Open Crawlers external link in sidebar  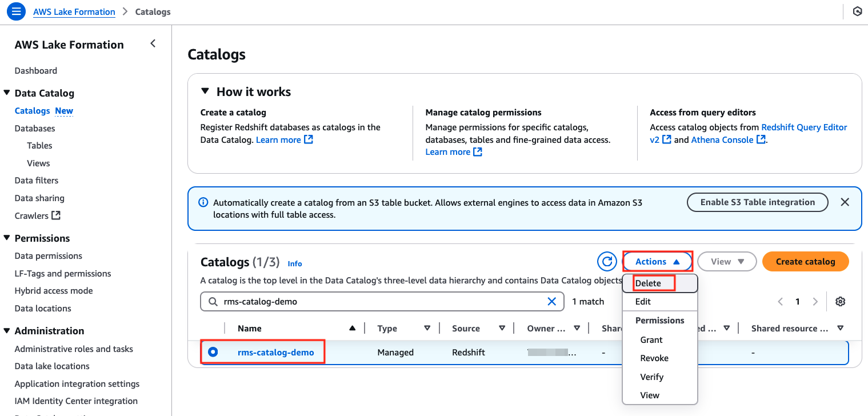[x=38, y=216]
